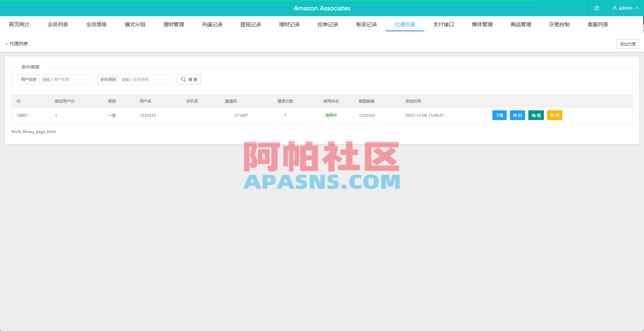Select 理财管理 tab
This screenshot has height=331, width=644.
(174, 25)
